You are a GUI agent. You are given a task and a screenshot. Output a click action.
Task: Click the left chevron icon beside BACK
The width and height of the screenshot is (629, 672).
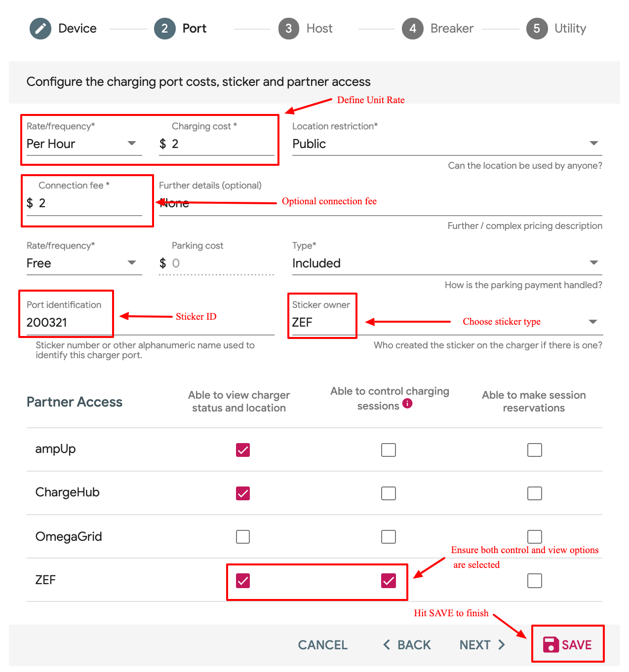click(x=387, y=644)
